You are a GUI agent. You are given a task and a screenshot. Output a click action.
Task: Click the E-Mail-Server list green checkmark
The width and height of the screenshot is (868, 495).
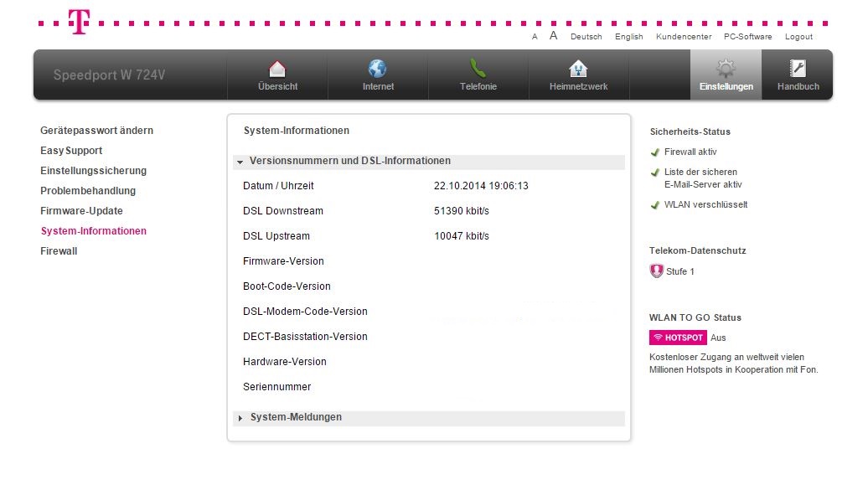click(655, 173)
